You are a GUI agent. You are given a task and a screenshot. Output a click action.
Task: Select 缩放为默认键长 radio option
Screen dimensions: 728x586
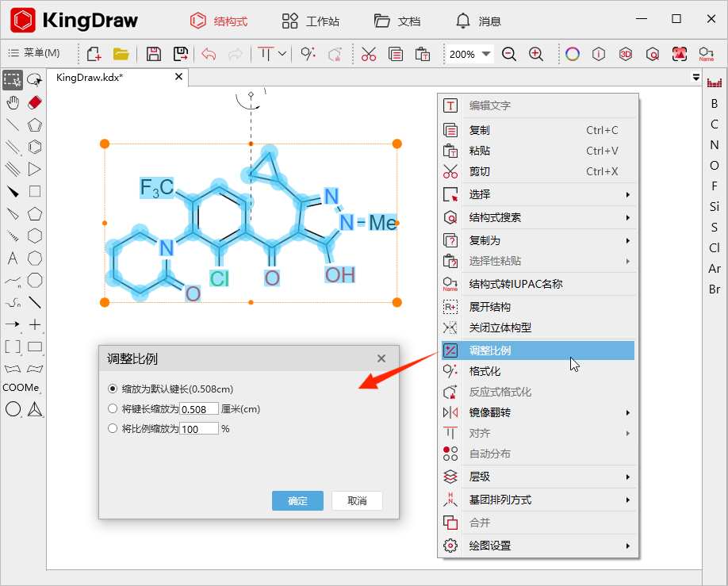112,389
